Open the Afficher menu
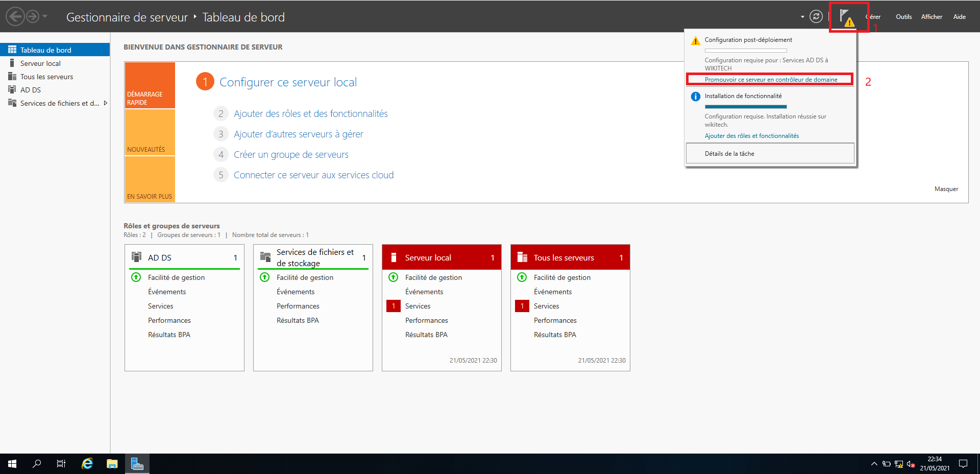The image size is (980, 474). [x=932, y=17]
